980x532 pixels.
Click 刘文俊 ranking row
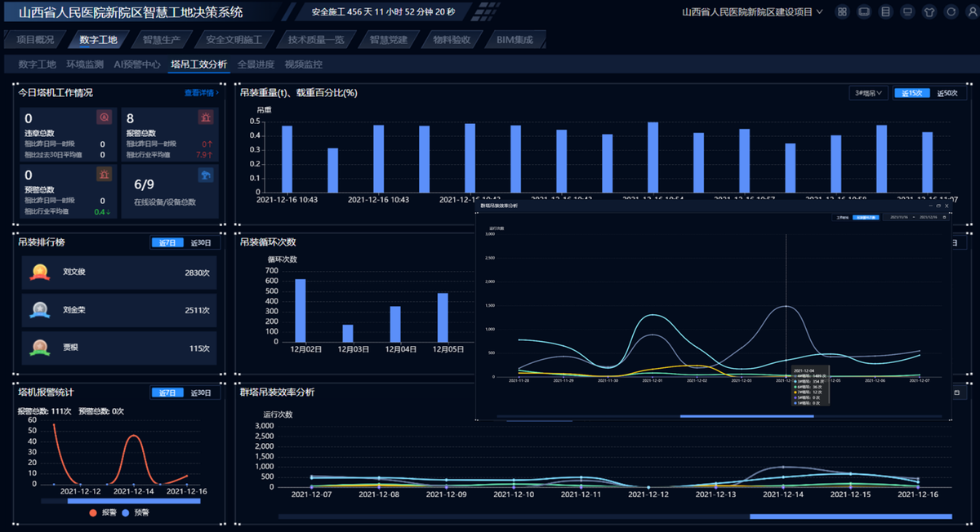[119, 273]
